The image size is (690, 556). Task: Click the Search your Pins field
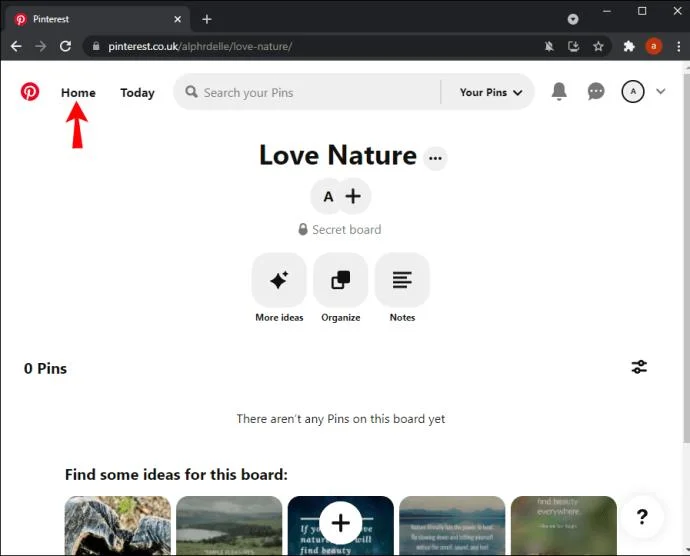307,92
